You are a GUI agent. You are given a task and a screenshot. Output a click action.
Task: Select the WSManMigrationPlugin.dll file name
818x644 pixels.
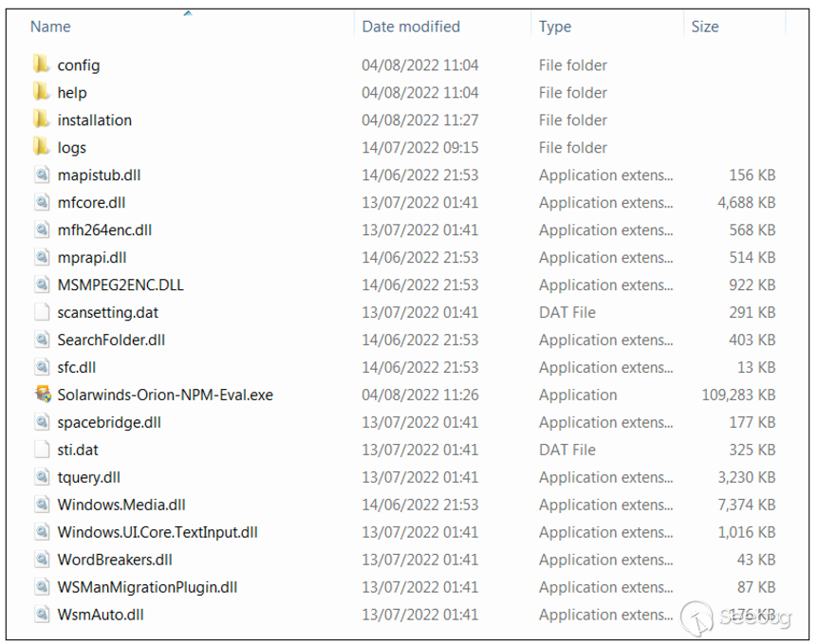coord(147,588)
